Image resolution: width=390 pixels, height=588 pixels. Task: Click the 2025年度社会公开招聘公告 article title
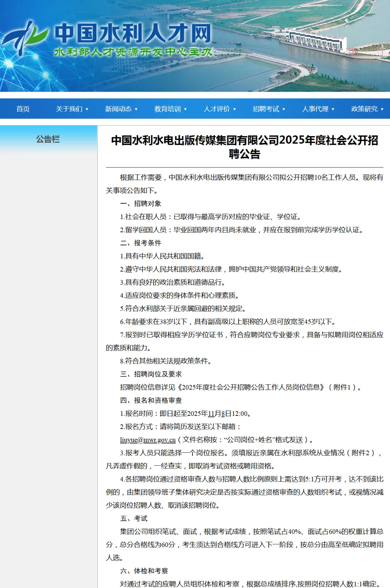(x=244, y=147)
